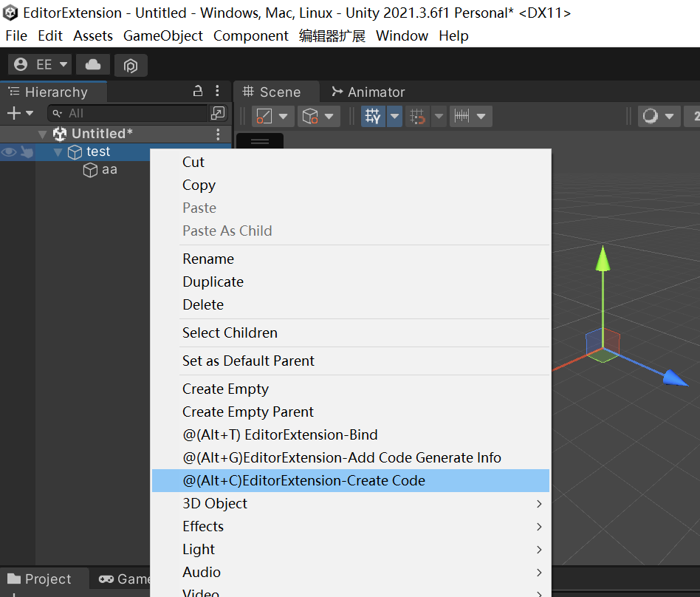Choose Rename from context menu

(x=351, y=259)
